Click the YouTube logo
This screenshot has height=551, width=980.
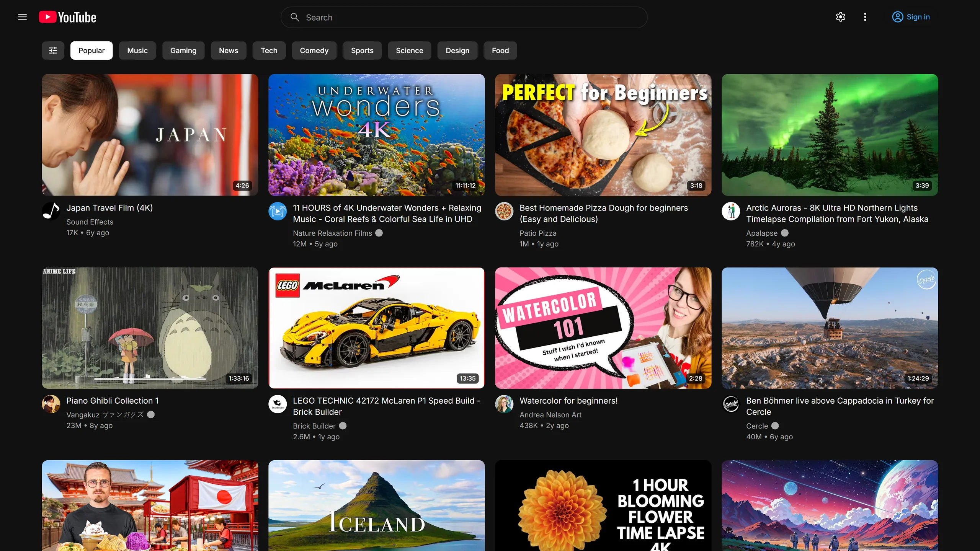[67, 17]
